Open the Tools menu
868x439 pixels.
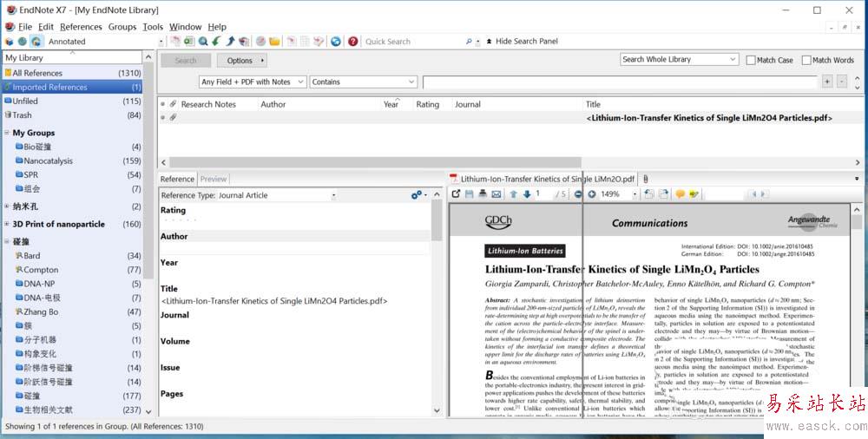pyautogui.click(x=153, y=27)
